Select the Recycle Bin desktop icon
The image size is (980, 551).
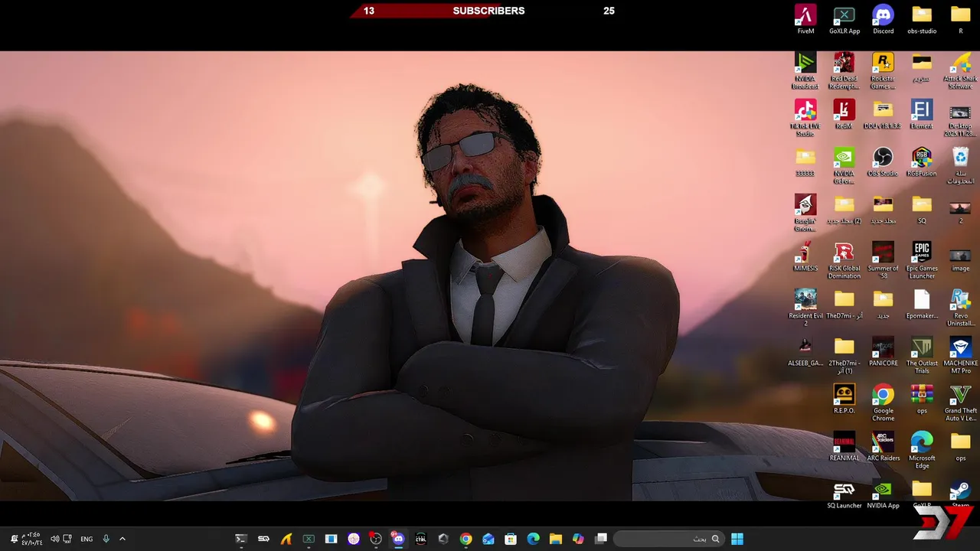tap(960, 165)
